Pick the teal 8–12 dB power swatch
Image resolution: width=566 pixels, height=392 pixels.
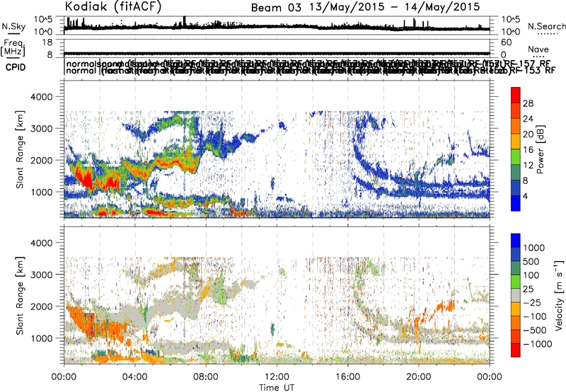pyautogui.click(x=516, y=173)
